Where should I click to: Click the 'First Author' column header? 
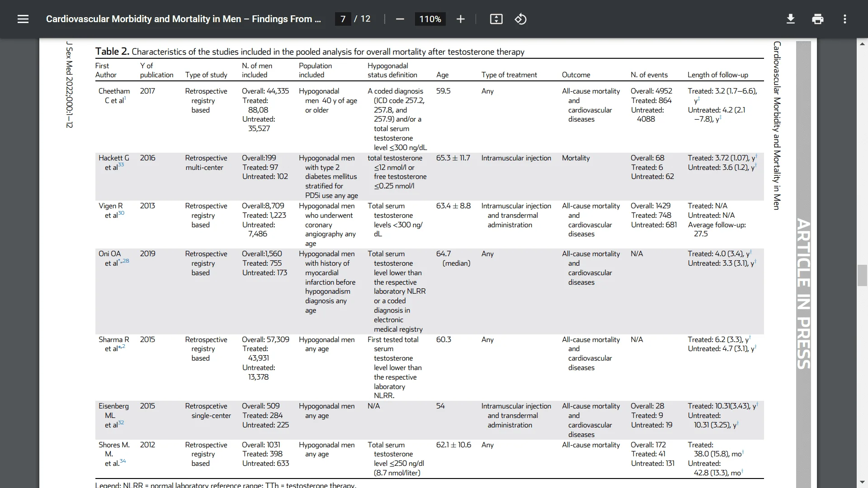click(x=106, y=70)
